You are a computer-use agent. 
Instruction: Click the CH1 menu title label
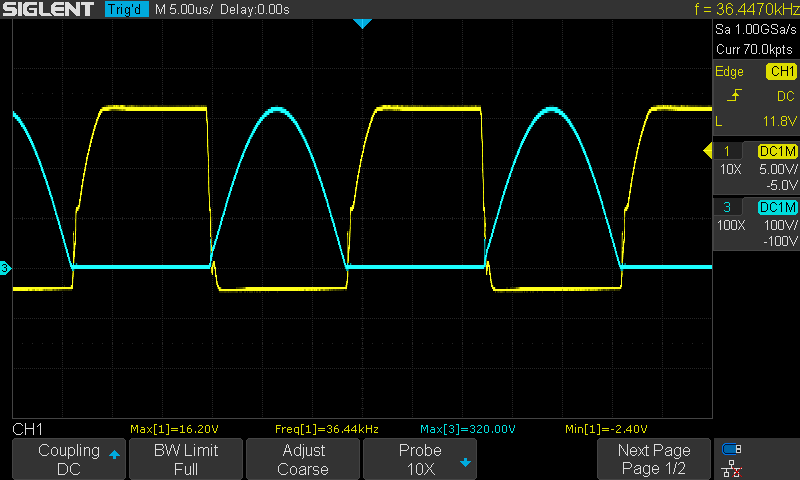[x=28, y=429]
